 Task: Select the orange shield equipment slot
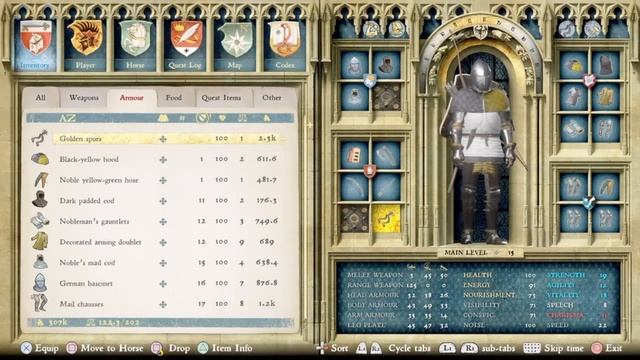tap(354, 155)
